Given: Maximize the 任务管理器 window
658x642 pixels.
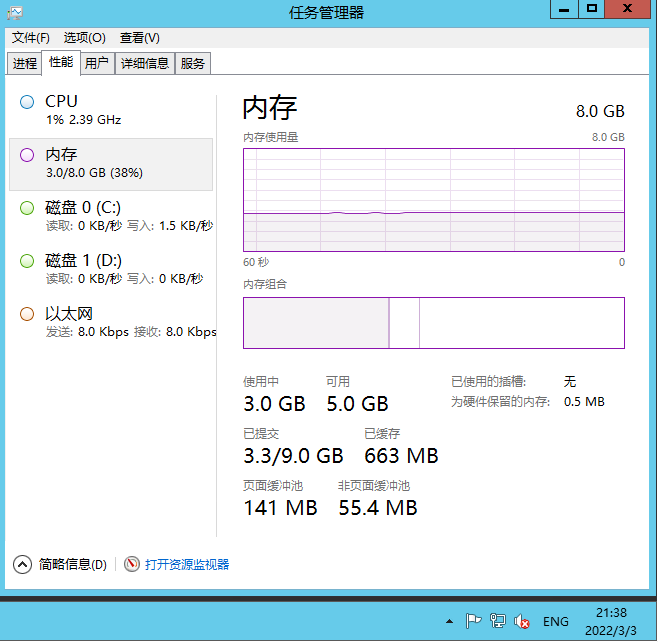Looking at the screenshot, I should pyautogui.click(x=592, y=9).
